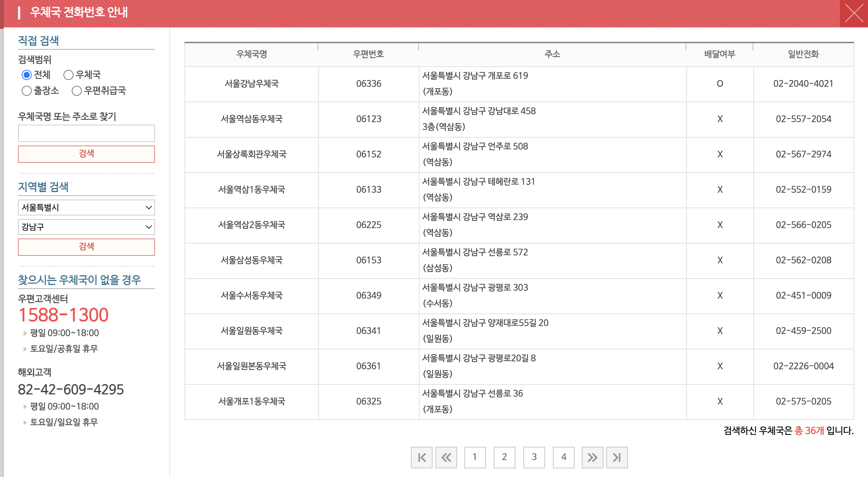Open the 강남구 district dropdown

point(87,227)
